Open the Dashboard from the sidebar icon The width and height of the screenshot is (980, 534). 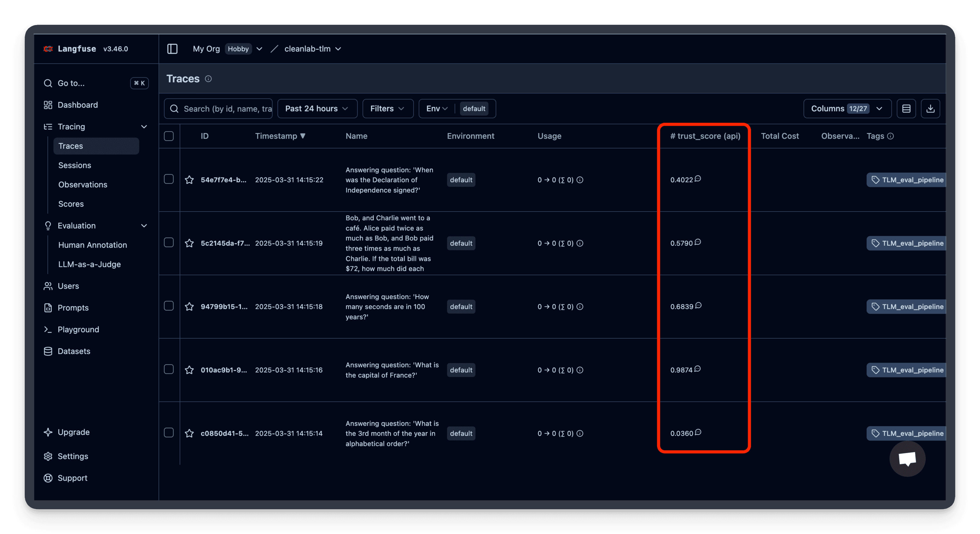[48, 105]
